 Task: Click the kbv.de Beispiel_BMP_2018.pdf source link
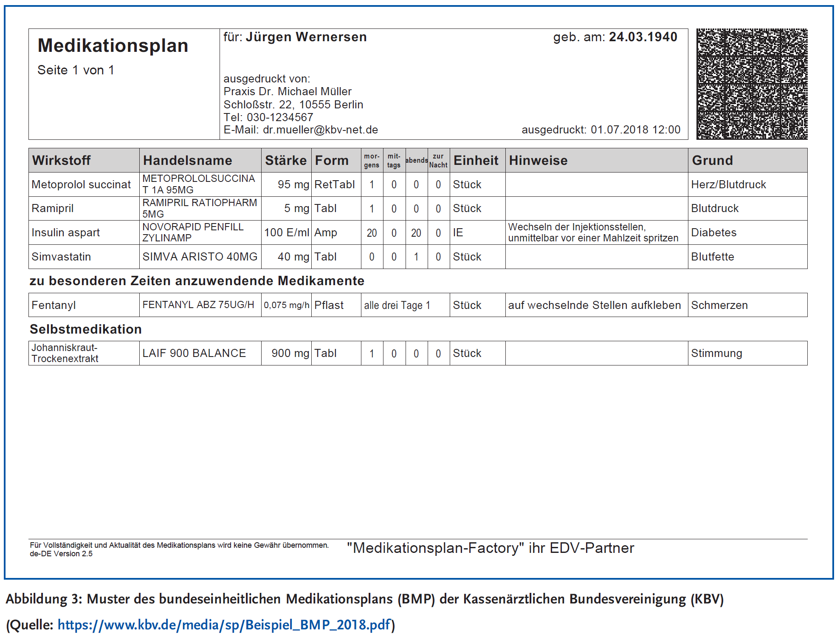point(224,625)
